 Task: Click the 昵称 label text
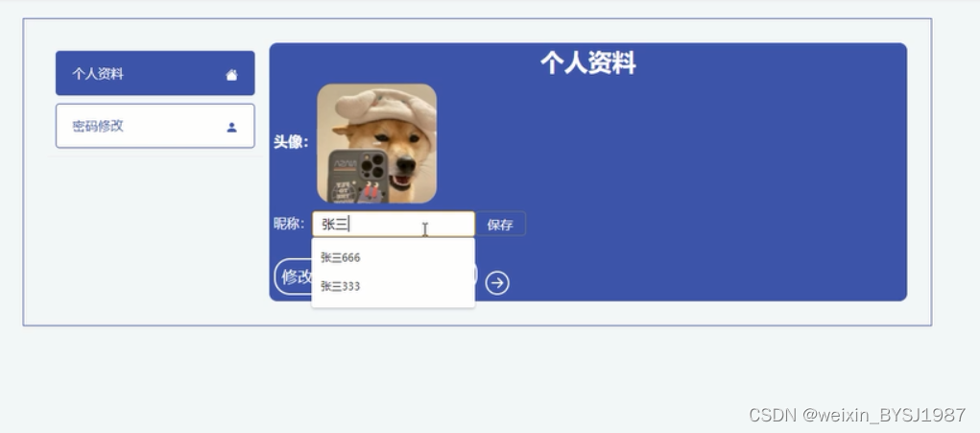tap(289, 224)
